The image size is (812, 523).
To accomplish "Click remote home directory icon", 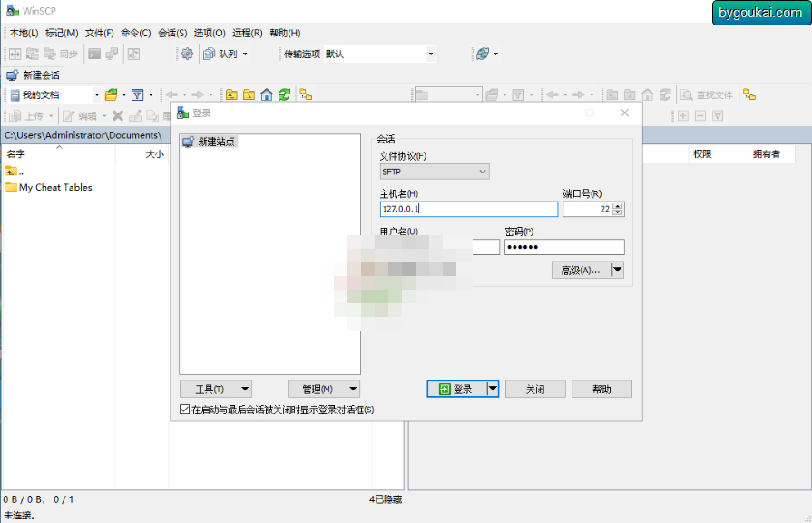I will 647,94.
